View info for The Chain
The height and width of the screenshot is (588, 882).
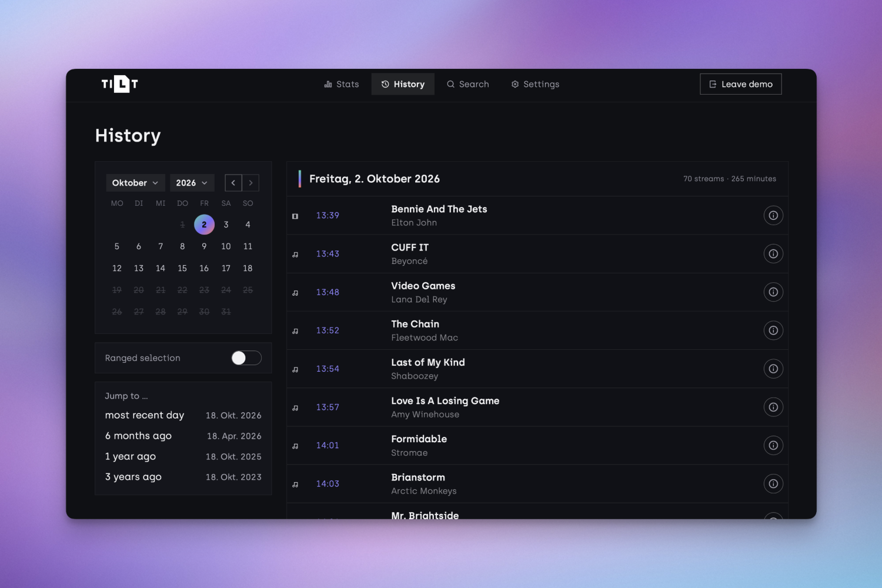[x=773, y=330]
